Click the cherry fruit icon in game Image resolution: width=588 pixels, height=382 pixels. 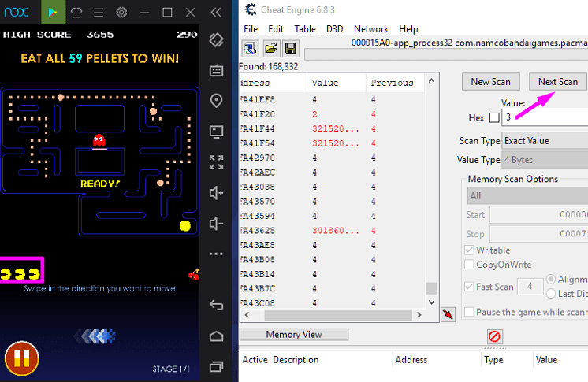(x=194, y=274)
